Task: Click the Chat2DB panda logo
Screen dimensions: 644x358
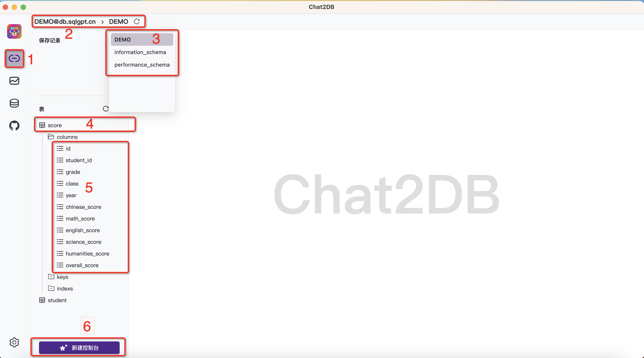Action: tap(14, 31)
